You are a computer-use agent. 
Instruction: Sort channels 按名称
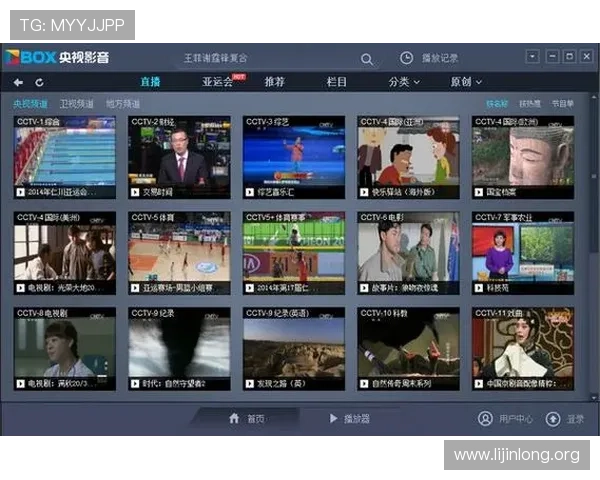(497, 104)
